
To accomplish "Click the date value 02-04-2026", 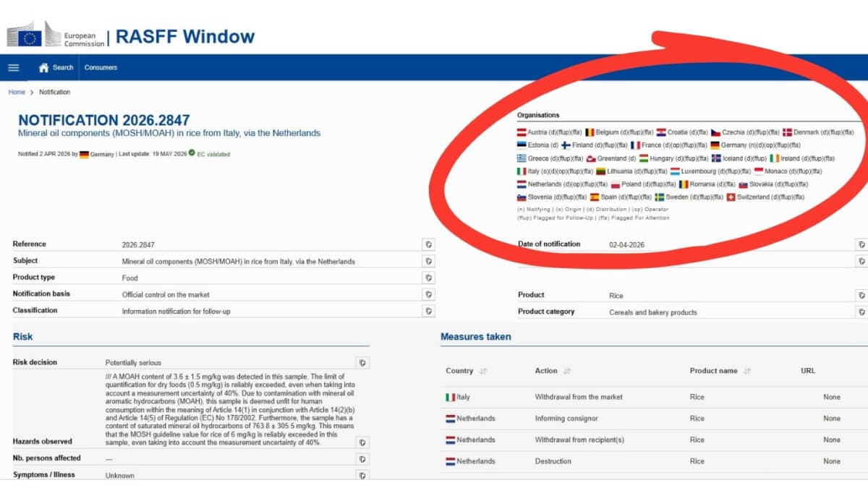I will click(626, 245).
